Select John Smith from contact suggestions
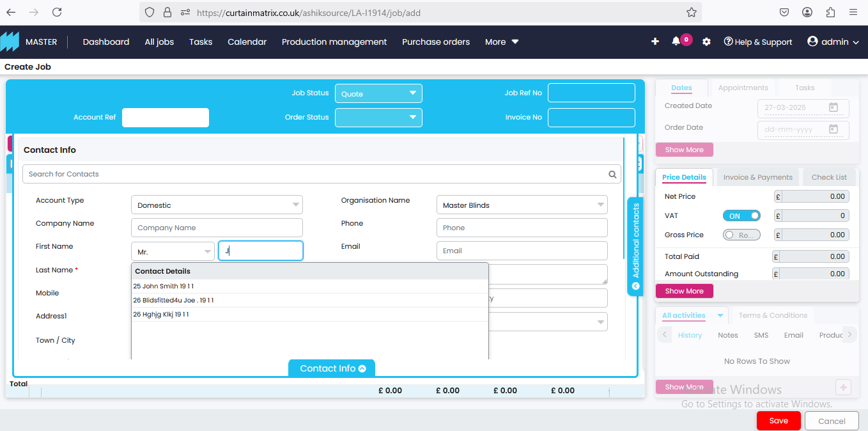Viewport: 868px width, 431px height. 164,286
